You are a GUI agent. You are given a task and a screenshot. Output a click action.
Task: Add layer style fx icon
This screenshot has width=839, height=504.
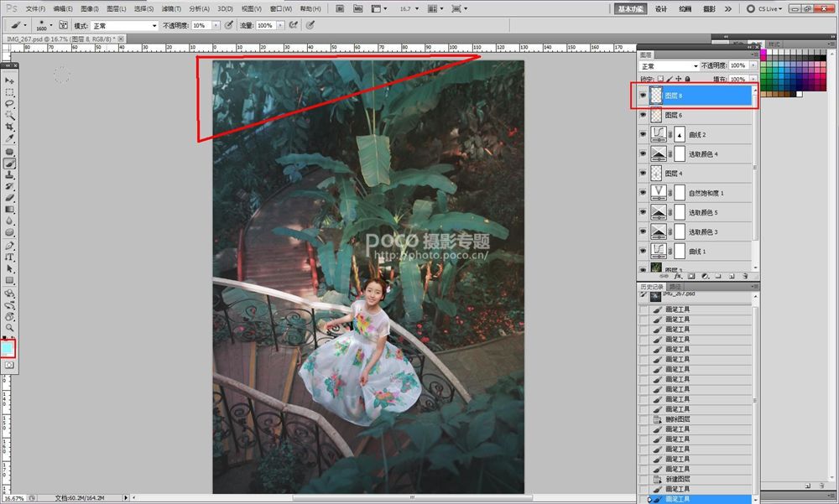pos(678,277)
